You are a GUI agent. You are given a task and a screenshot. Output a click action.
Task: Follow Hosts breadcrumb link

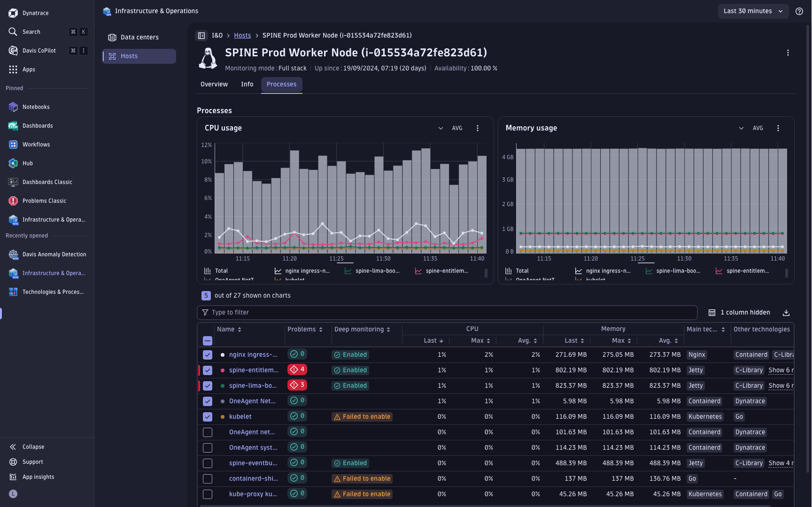click(x=242, y=36)
